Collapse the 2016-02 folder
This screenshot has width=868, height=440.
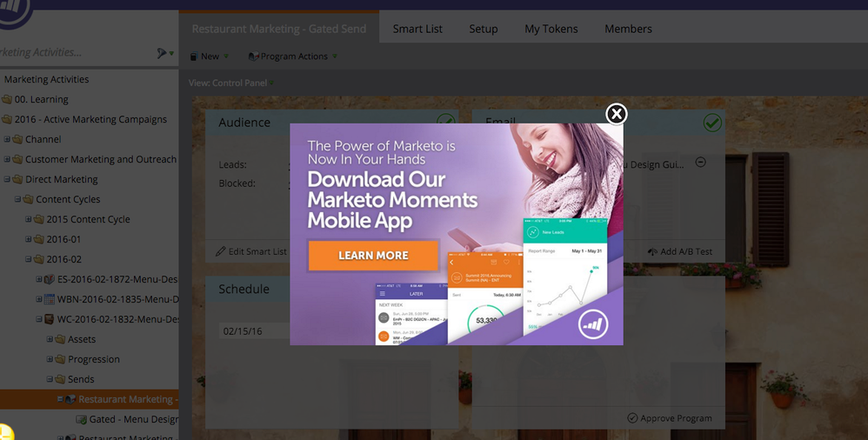pyautogui.click(x=28, y=259)
